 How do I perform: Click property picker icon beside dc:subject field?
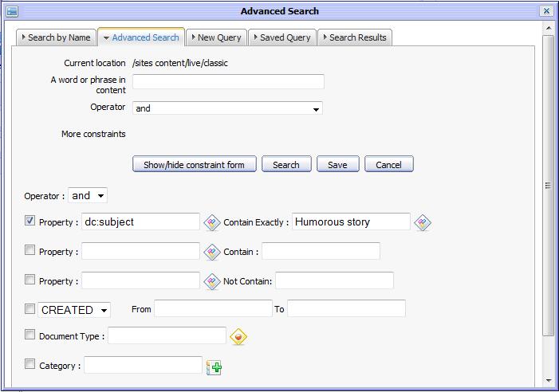point(212,223)
